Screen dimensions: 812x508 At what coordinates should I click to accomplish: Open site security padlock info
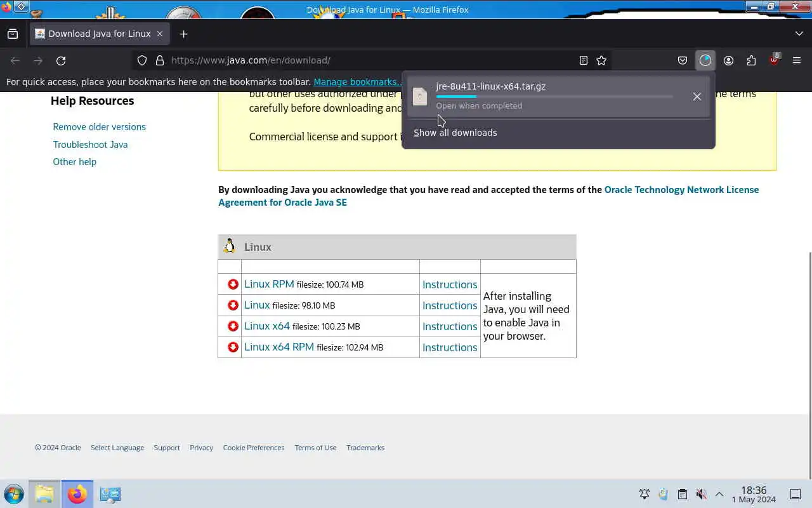(160, 60)
